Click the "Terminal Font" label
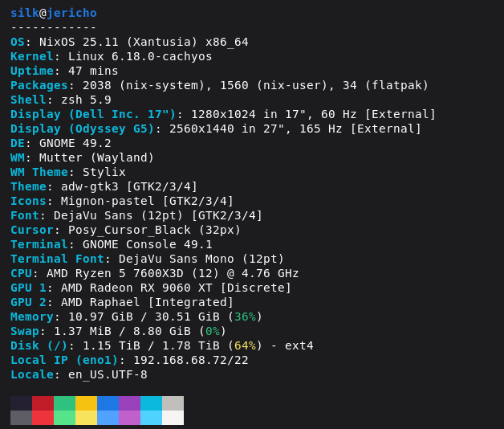This screenshot has width=504, height=429. point(57,259)
